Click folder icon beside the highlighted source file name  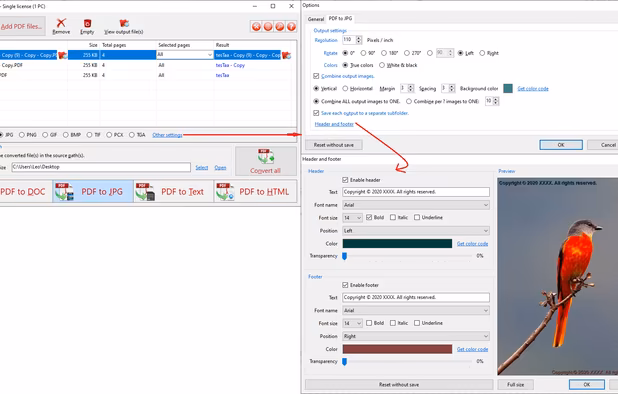pyautogui.click(x=62, y=55)
